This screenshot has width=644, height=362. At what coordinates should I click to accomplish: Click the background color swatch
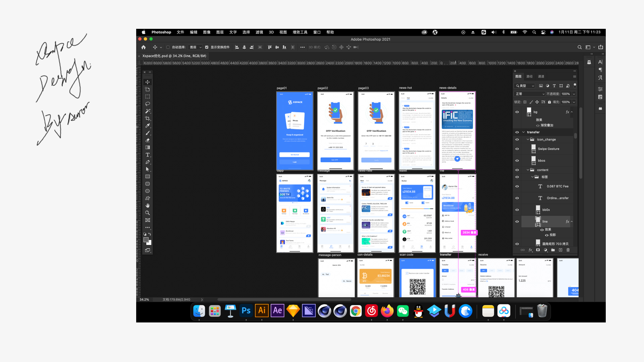(x=149, y=243)
